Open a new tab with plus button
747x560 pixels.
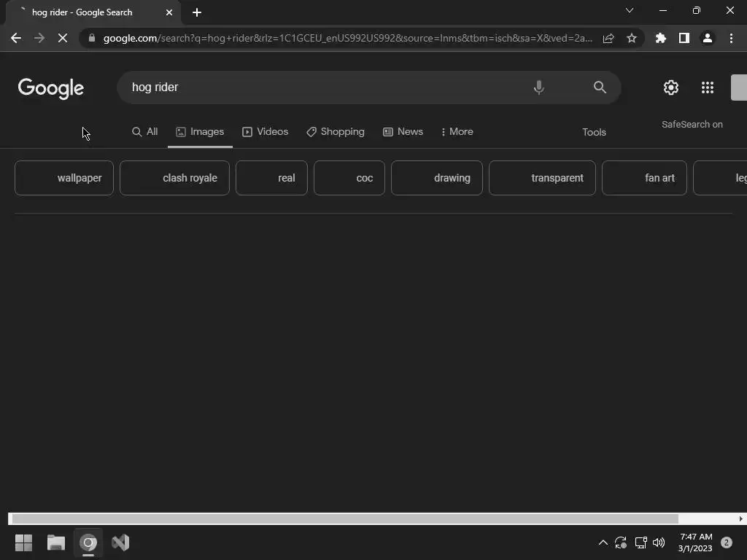pyautogui.click(x=197, y=12)
